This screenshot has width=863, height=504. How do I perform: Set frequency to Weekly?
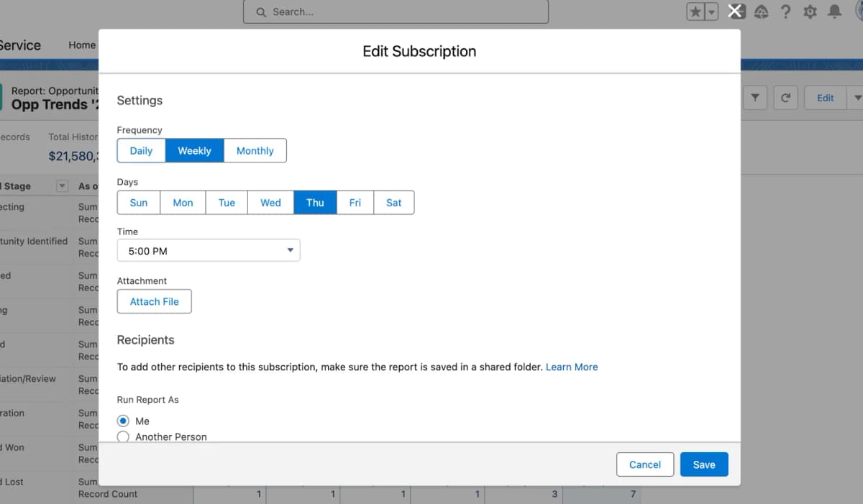coord(194,150)
